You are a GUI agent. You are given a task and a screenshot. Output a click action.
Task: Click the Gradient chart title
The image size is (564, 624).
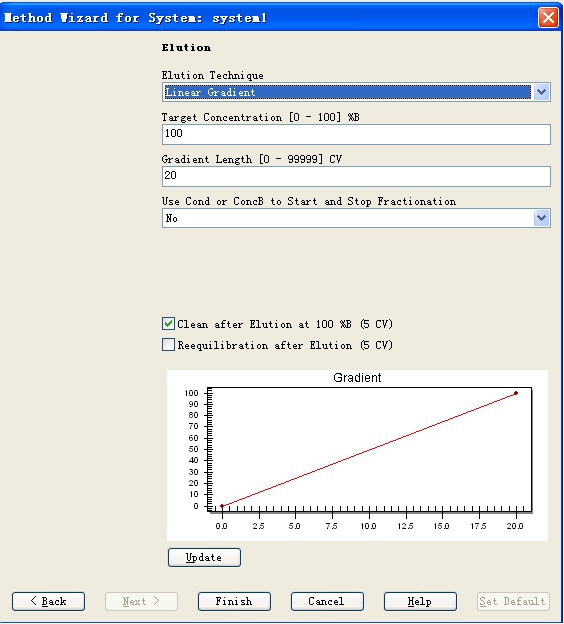pyautogui.click(x=357, y=377)
